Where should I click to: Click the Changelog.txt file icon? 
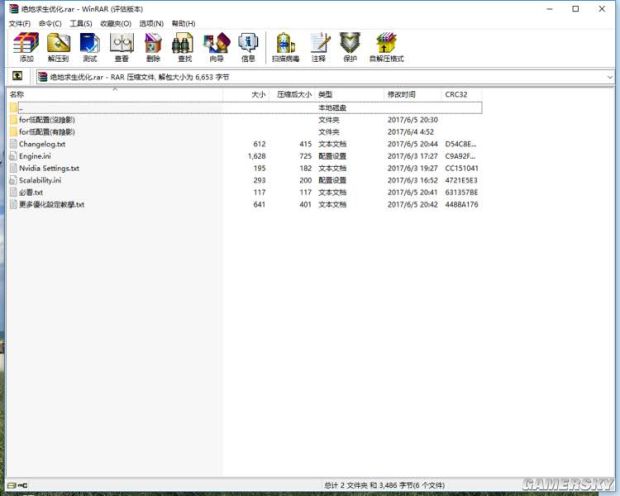tap(14, 144)
